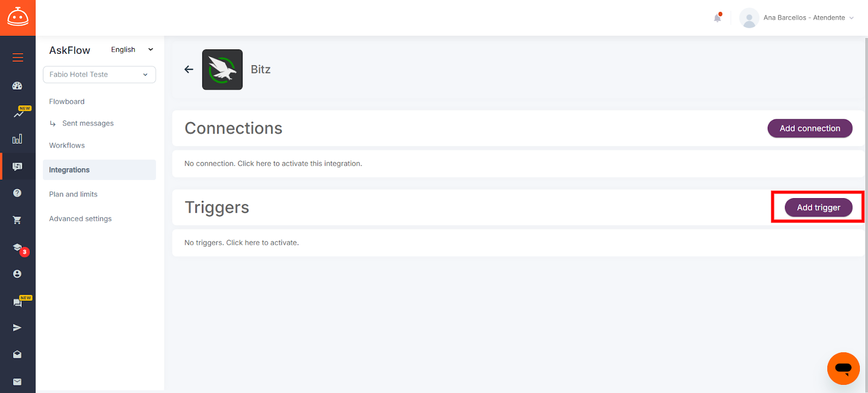Open Workflows menu item
868x393 pixels.
67,145
